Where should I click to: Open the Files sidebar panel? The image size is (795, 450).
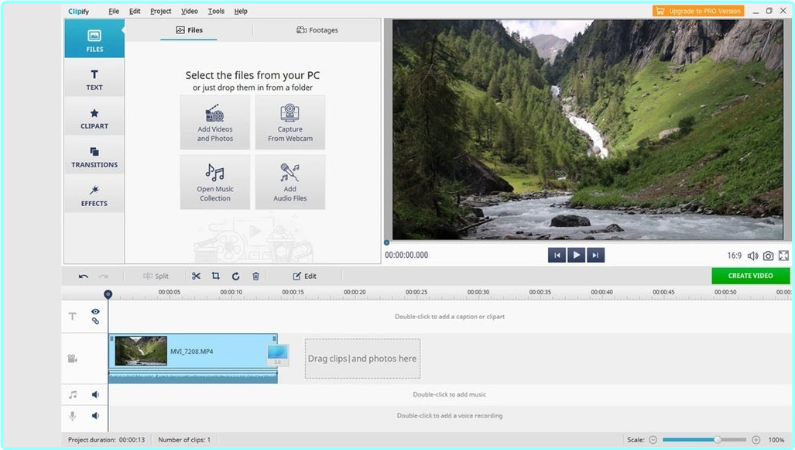click(x=94, y=39)
